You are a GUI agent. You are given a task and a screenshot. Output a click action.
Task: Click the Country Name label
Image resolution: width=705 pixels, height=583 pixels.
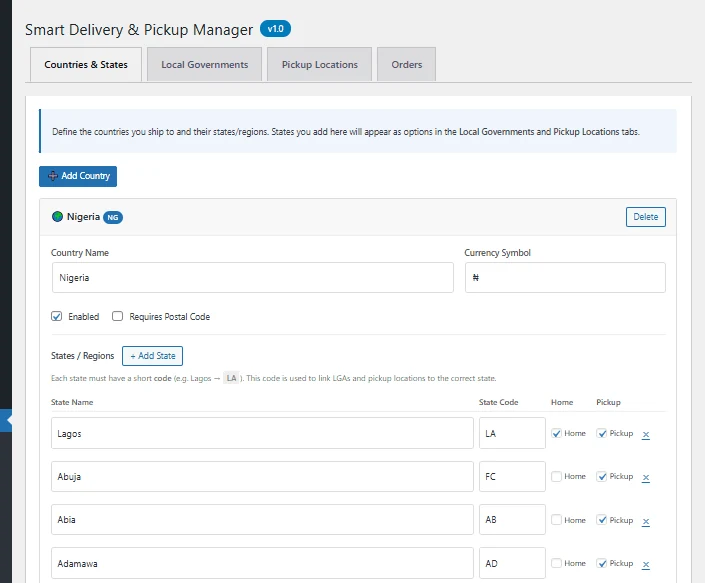tap(80, 253)
